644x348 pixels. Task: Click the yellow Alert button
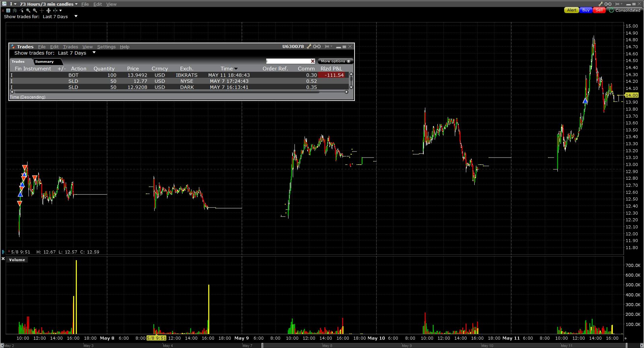(x=572, y=10)
